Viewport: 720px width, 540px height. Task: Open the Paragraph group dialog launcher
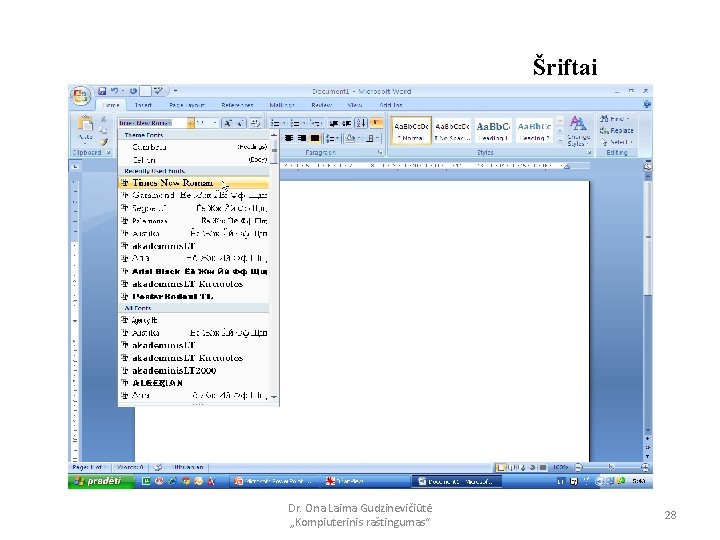click(x=380, y=152)
